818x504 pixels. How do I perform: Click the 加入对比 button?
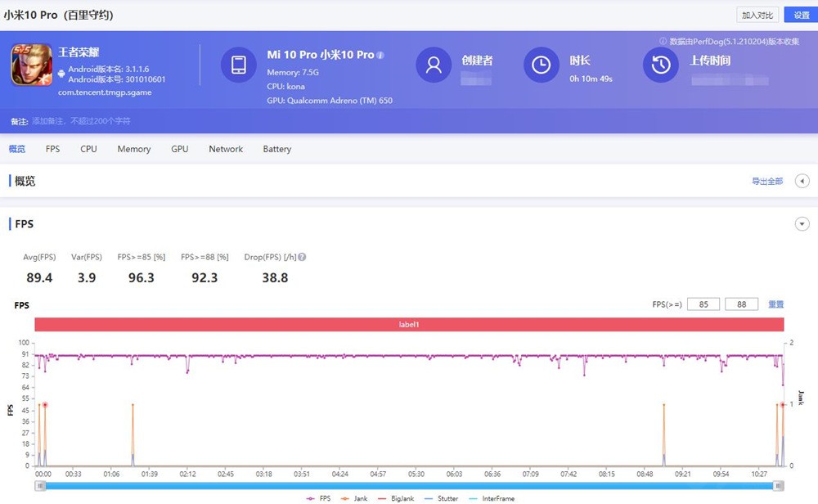tap(757, 15)
